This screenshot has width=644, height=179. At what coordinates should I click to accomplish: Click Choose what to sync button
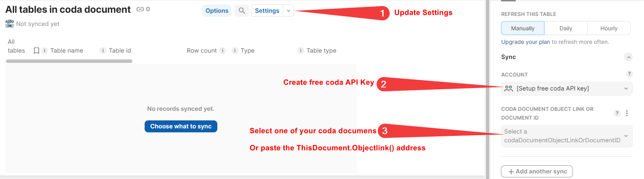[181, 126]
